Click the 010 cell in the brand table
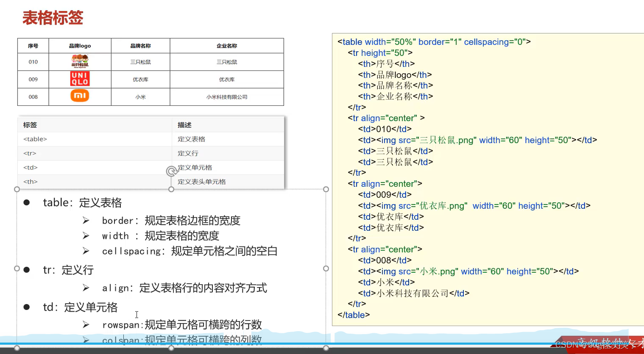The height and width of the screenshot is (354, 644). coord(33,62)
